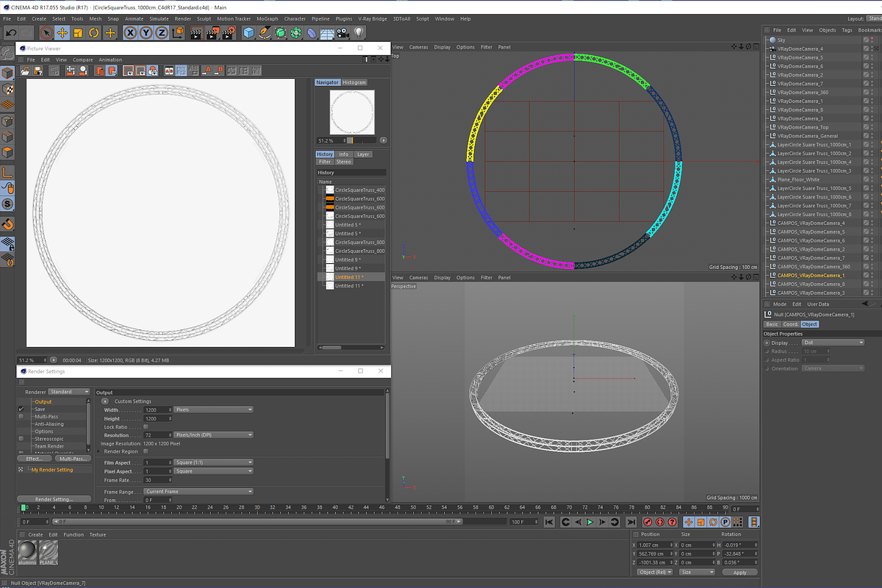Toggle Z axis lock
882x588 pixels.
click(162, 32)
